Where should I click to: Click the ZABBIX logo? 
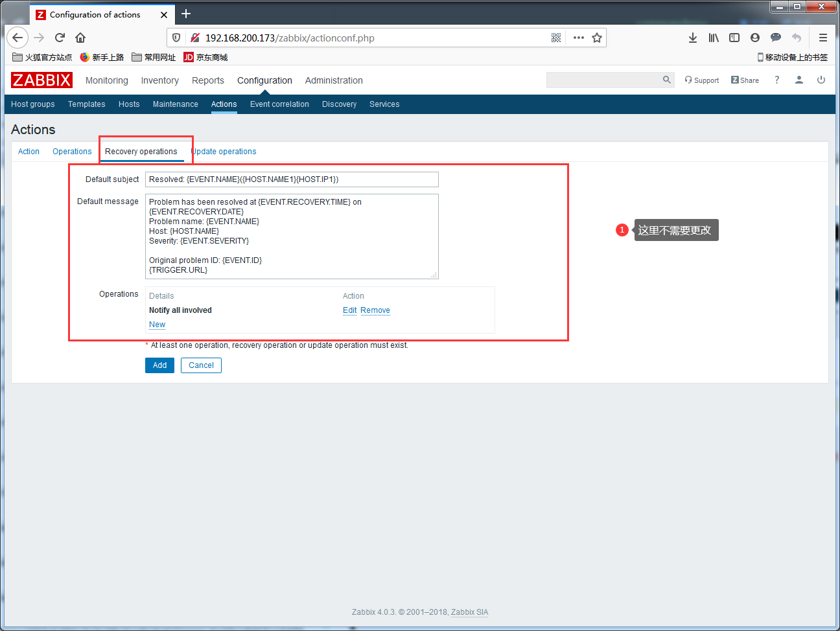pos(41,80)
